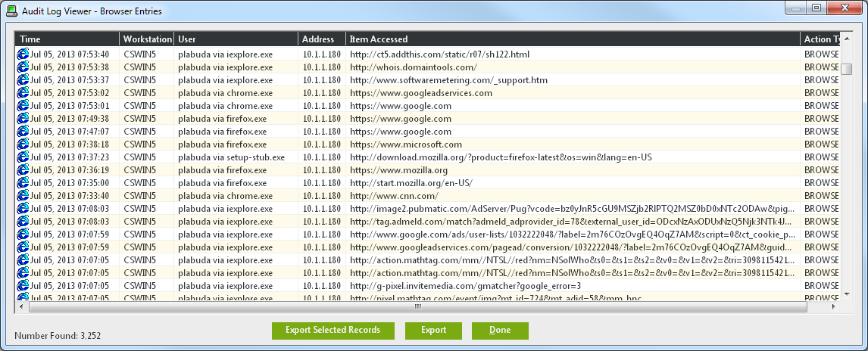Viewport: 868px width, 351px height.
Task: Click the icon at the 07:36:19 row
Action: pyautogui.click(x=23, y=169)
